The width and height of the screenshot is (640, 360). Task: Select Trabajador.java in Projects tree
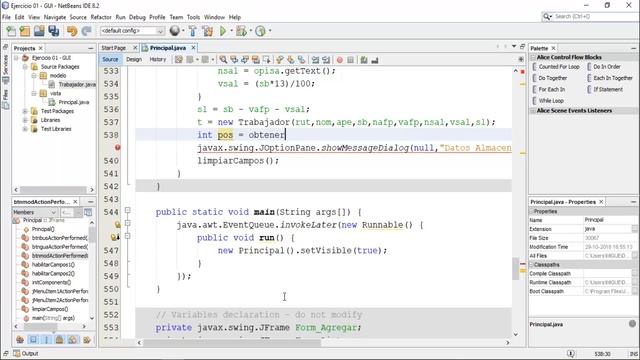point(77,84)
